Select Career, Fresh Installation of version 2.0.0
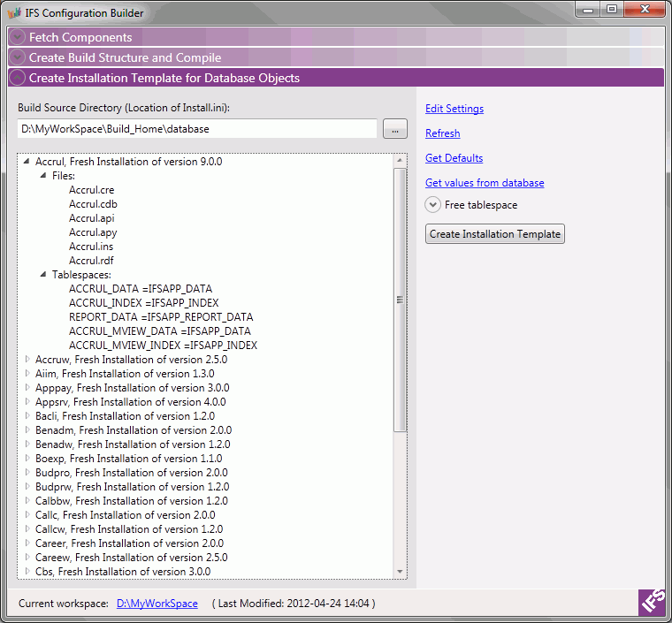672x623 pixels. click(x=129, y=543)
